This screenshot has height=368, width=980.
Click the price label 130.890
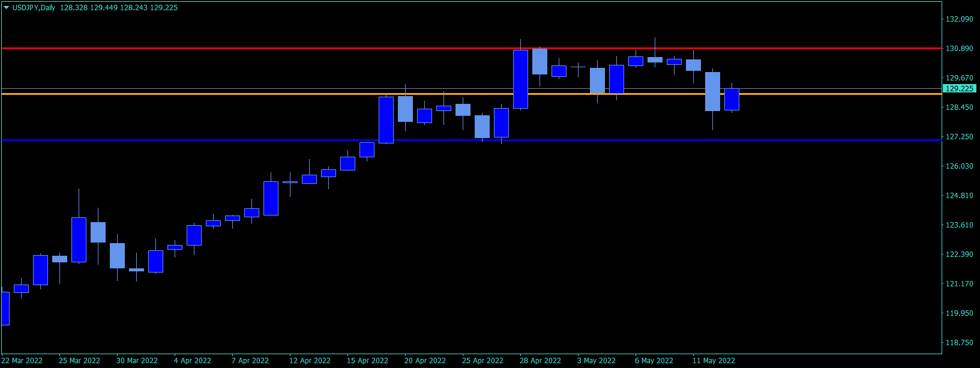[959, 49]
